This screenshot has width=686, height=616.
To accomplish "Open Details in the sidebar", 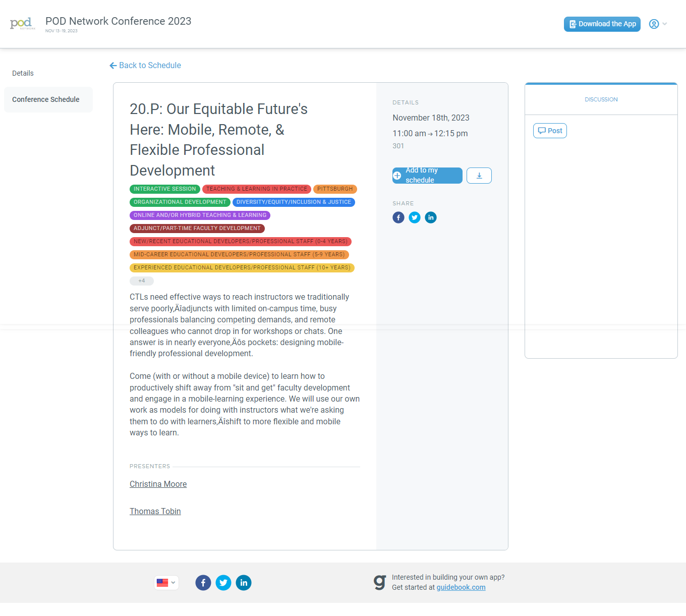I will pyautogui.click(x=23, y=73).
